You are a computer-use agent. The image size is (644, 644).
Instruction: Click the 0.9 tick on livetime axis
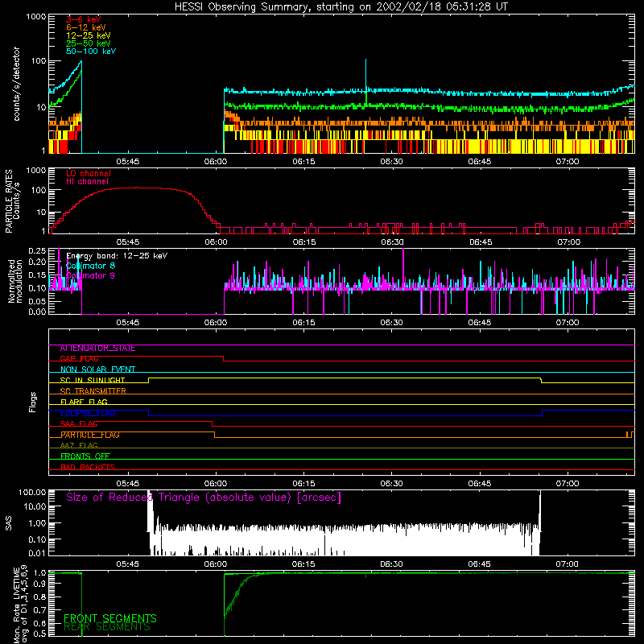(x=40, y=583)
